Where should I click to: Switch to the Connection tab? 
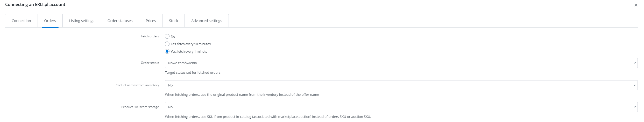[21, 21]
